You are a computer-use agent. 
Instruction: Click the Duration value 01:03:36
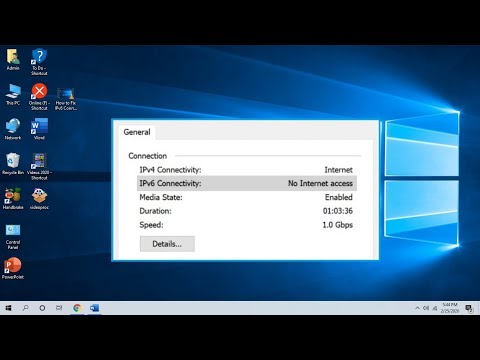338,211
